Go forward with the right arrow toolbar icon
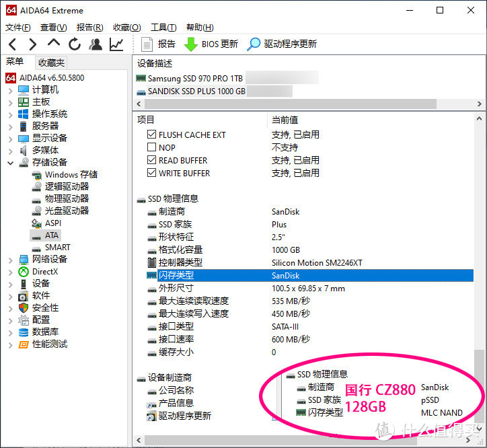 (x=32, y=44)
